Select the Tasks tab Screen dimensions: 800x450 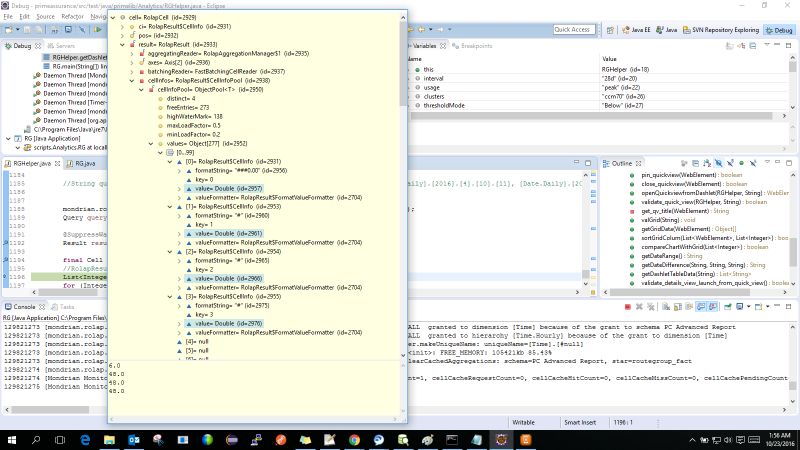63,307
